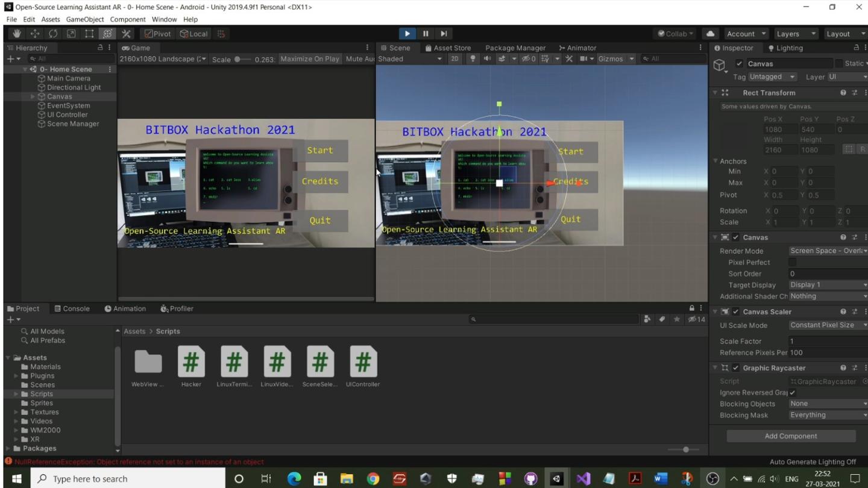The width and height of the screenshot is (868, 488).
Task: Toggle Scene view audio speaker icon
Action: 487,58
